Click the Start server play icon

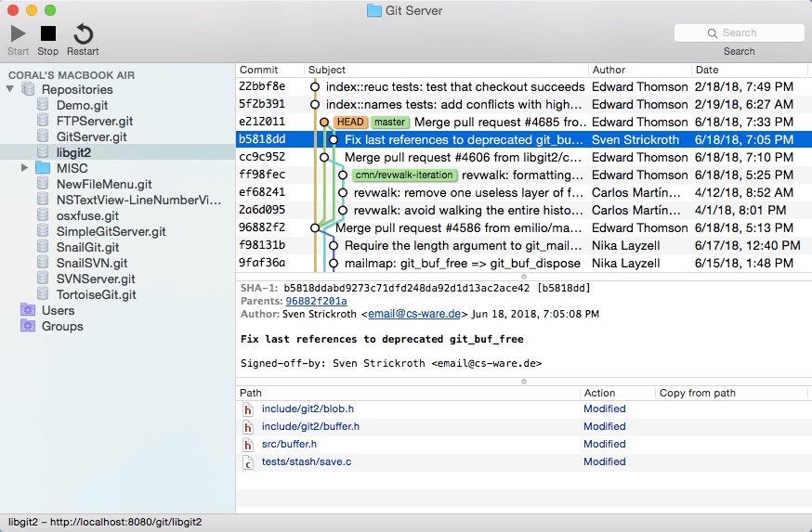point(19,33)
